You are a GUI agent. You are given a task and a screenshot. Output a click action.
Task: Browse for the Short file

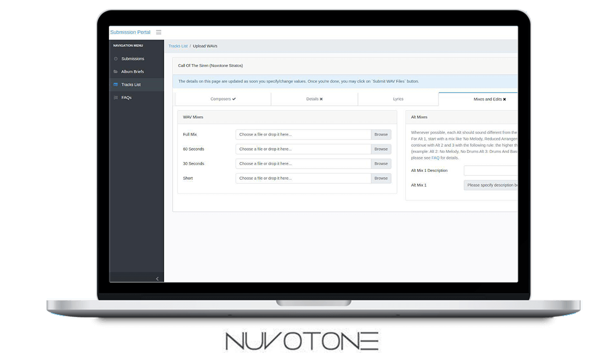(x=381, y=178)
